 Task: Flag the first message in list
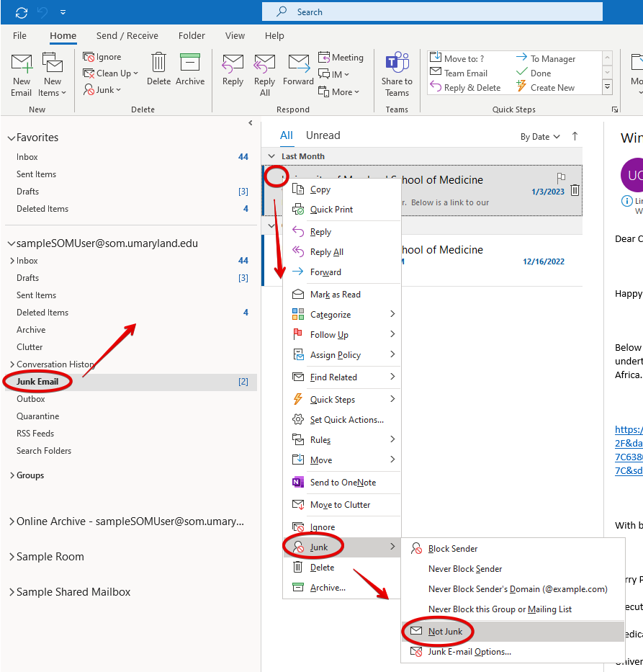(x=562, y=178)
